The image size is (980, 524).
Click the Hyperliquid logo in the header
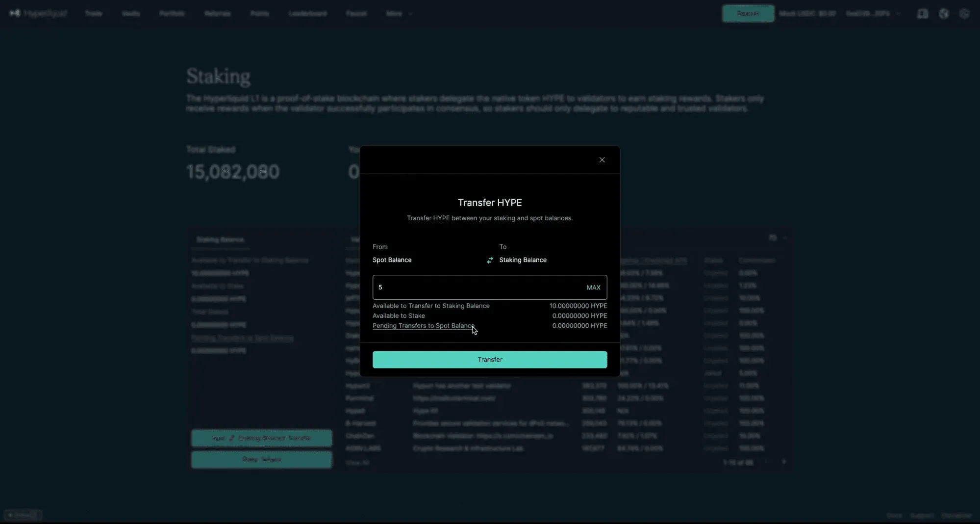pos(38,13)
